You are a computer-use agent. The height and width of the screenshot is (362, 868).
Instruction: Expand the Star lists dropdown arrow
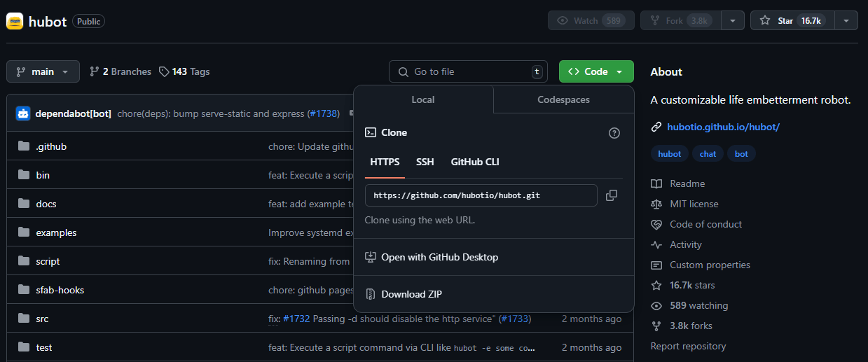846,21
